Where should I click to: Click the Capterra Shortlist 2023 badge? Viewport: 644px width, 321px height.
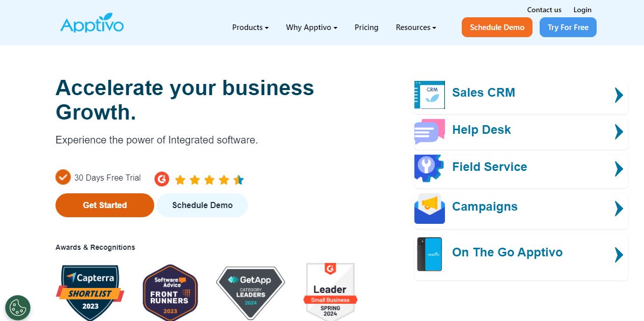point(90,292)
